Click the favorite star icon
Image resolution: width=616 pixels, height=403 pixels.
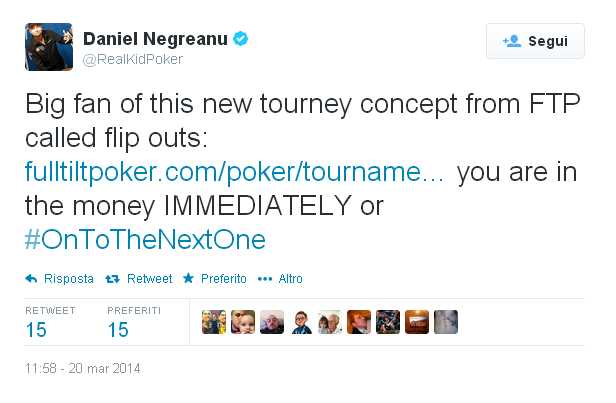click(x=189, y=278)
